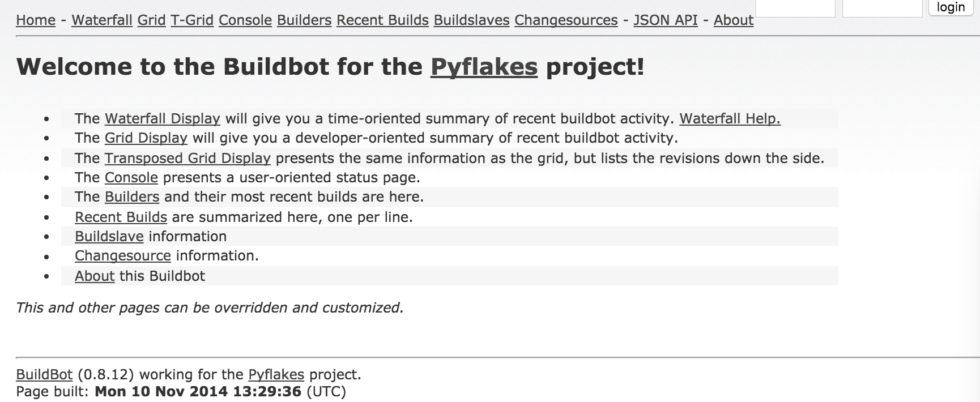Open the Pyflakes footer link

point(276,374)
